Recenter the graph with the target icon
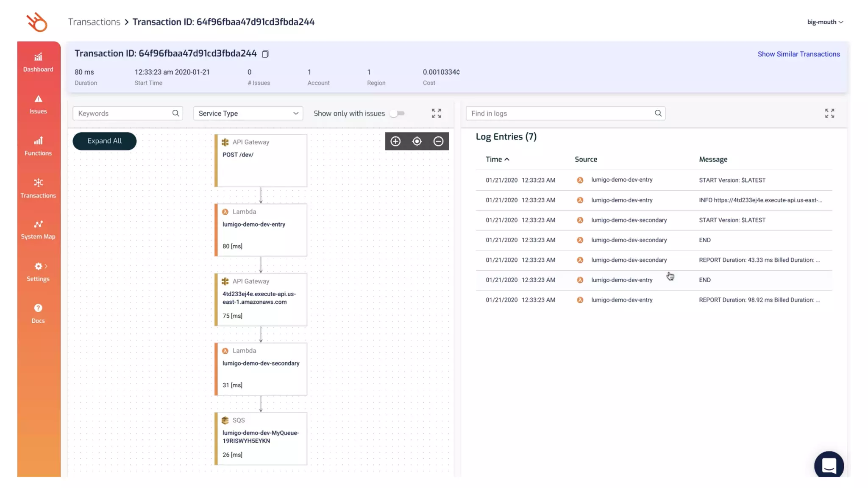 (417, 141)
